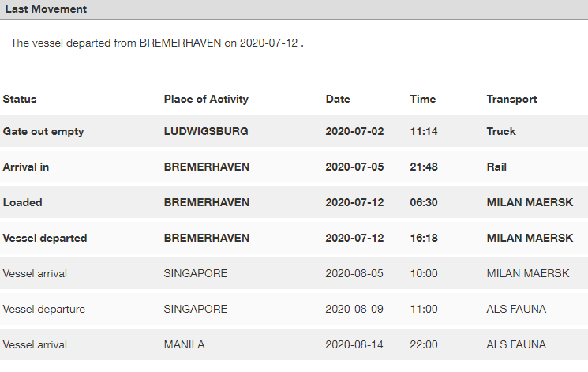Click the Place of Activity column header
The width and height of the screenshot is (588, 372).
click(x=206, y=99)
